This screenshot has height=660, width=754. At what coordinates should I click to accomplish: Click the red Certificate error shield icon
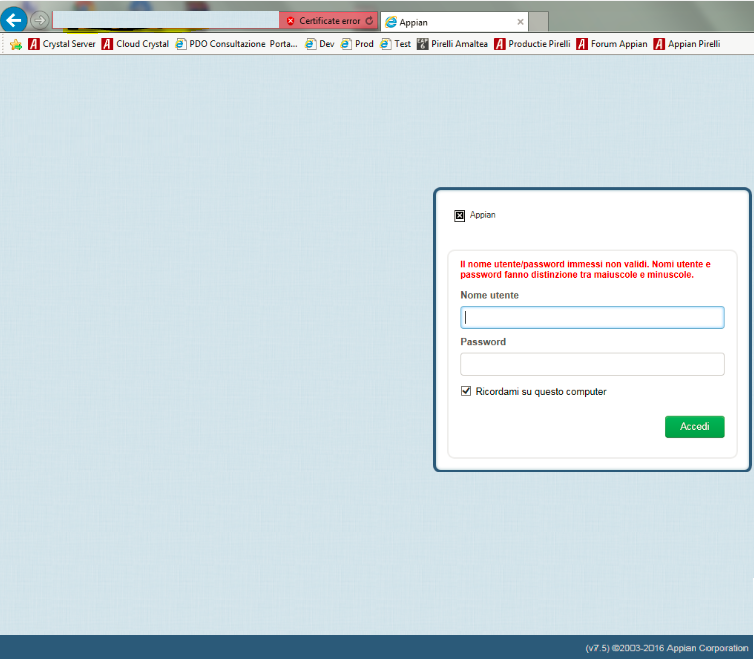point(290,21)
